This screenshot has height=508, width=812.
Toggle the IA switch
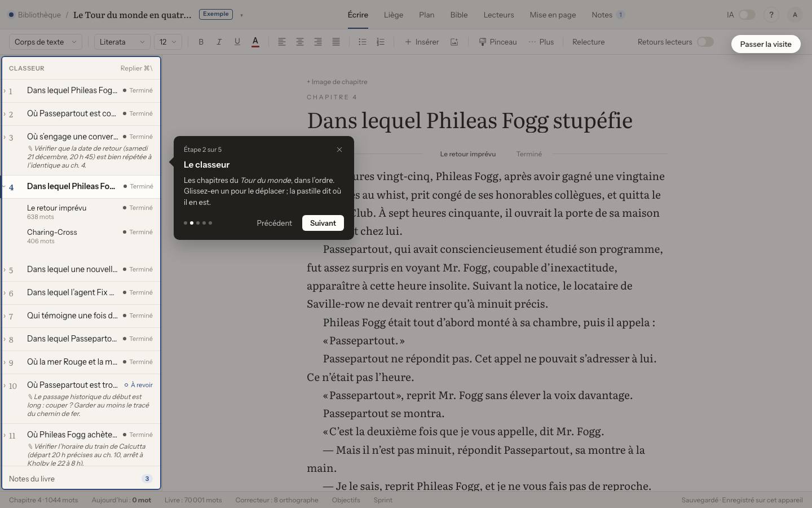pyautogui.click(x=747, y=15)
